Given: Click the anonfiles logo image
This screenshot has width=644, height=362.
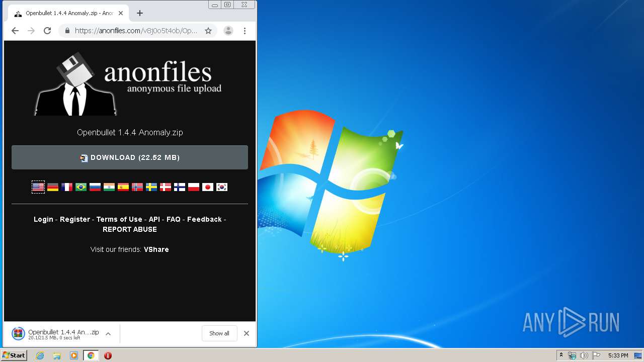Looking at the screenshot, I should coord(128,83).
